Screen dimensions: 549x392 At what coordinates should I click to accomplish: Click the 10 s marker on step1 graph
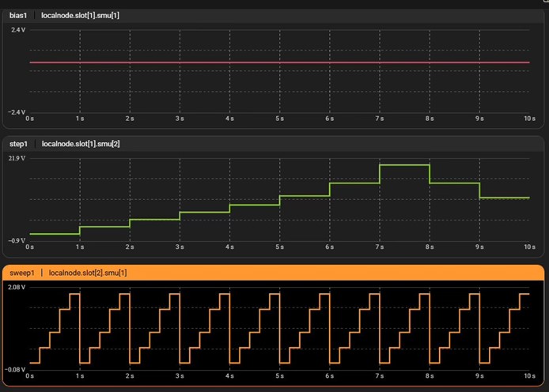coord(529,247)
